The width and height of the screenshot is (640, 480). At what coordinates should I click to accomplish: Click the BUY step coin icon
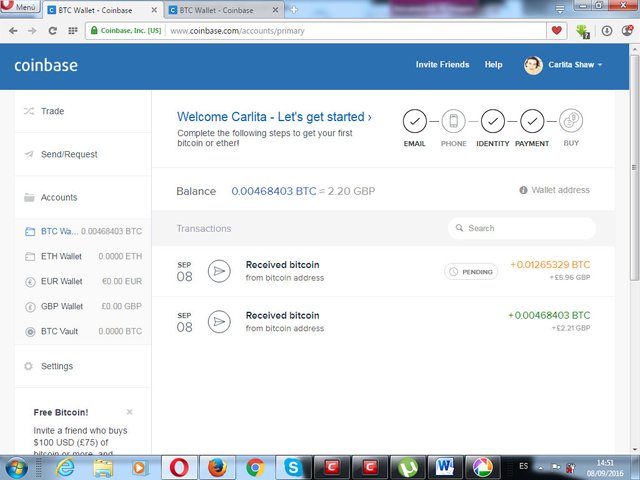[x=571, y=121]
